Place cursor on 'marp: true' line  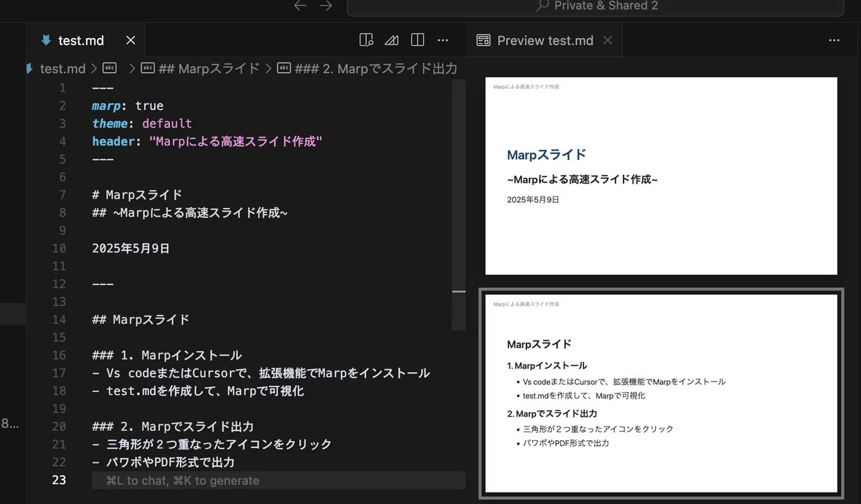tap(128, 105)
